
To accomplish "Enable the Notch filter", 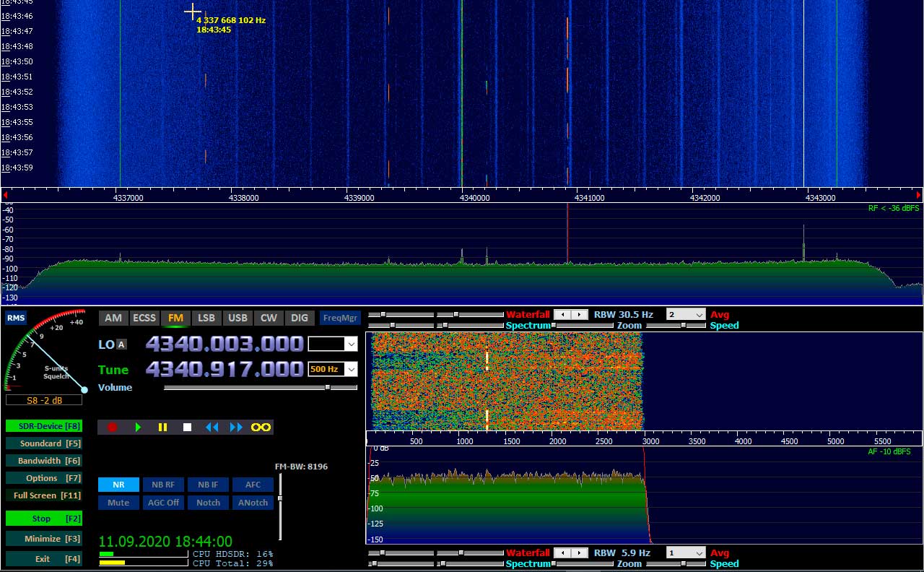I will click(x=208, y=503).
